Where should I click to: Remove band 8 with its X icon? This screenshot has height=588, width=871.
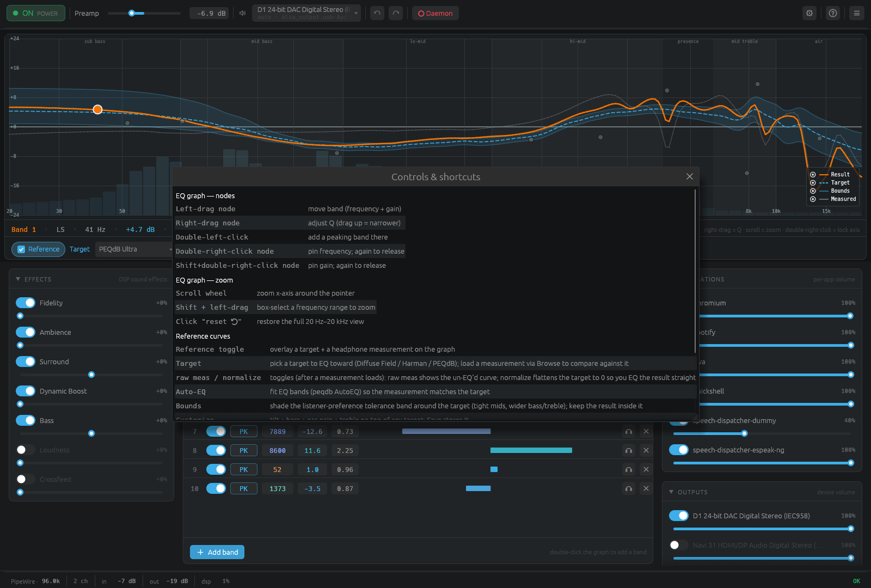646,451
